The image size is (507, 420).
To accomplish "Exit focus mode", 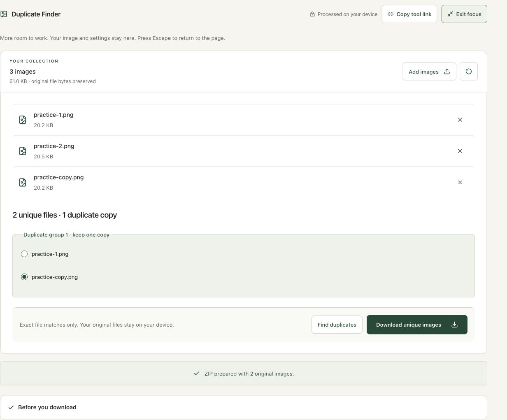I will (464, 14).
